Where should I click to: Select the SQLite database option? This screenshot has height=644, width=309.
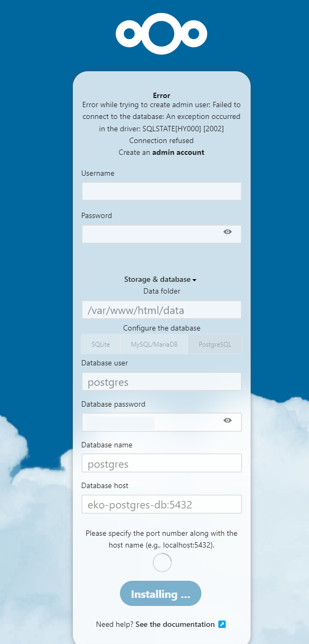click(101, 345)
